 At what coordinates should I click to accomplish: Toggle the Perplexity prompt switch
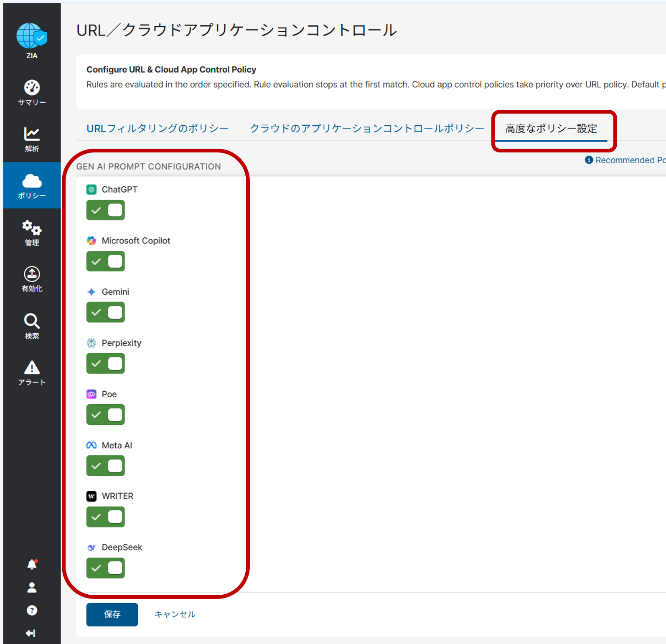coord(105,363)
